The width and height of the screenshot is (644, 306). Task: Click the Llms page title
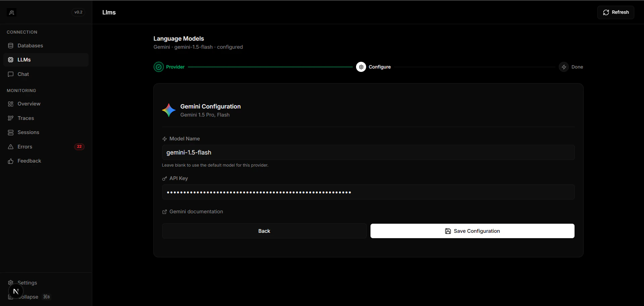point(109,12)
